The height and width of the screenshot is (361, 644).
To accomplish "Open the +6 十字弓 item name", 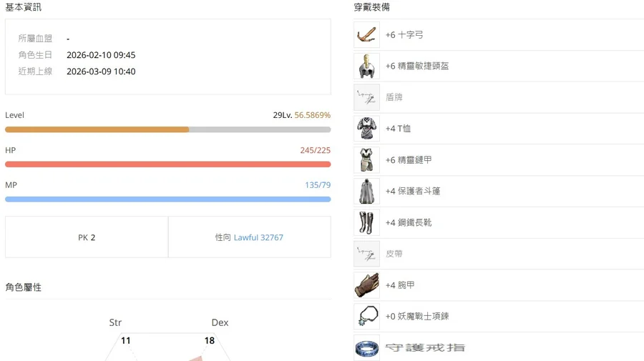I will [x=404, y=35].
